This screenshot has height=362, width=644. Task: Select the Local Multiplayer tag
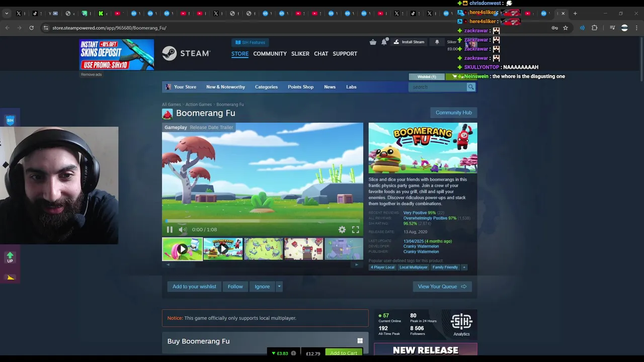click(x=414, y=267)
